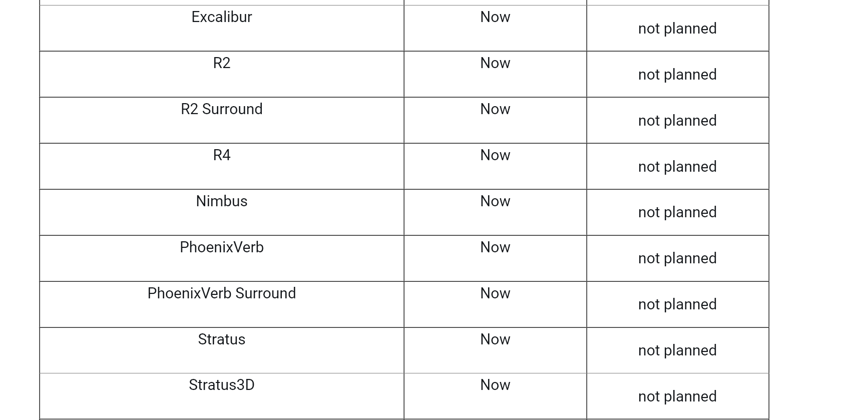Select the PhoenixVerb table entry

point(221,247)
